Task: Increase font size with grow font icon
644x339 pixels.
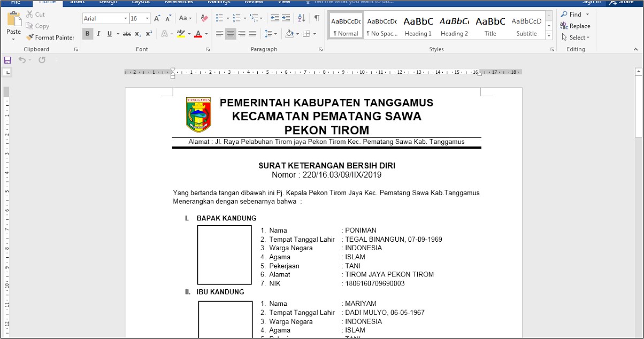Action: pos(157,18)
